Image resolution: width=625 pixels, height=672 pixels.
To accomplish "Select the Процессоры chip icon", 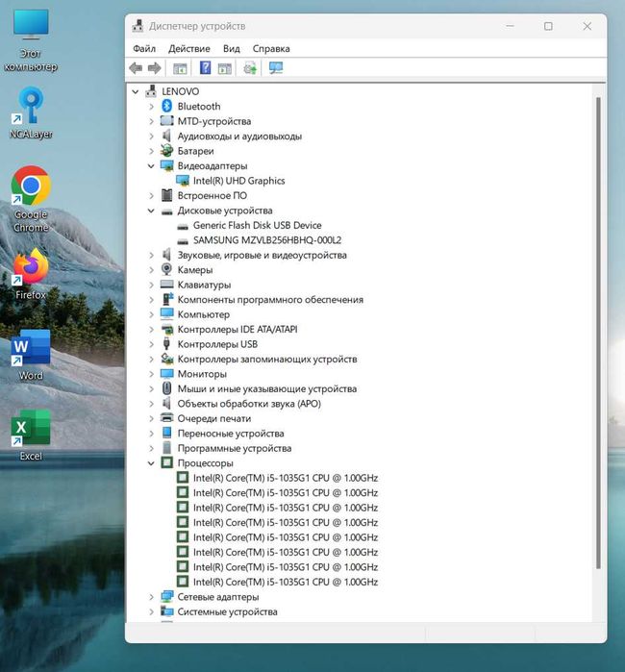I will [166, 462].
